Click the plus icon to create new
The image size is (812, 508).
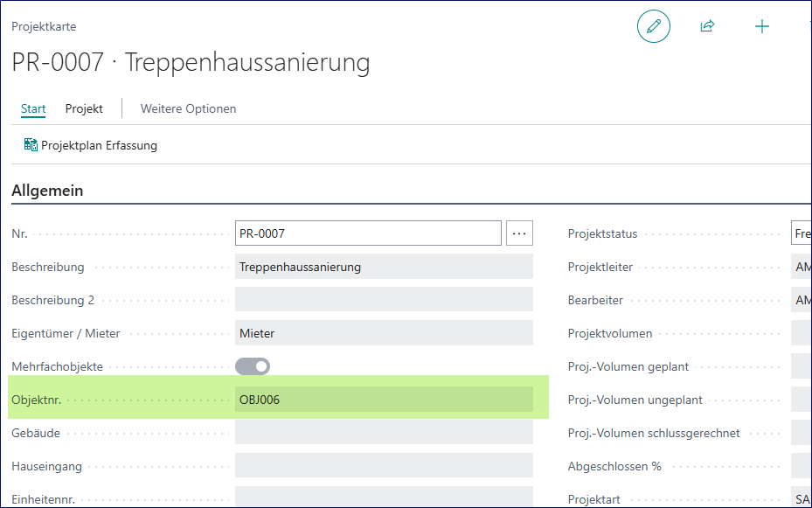[762, 27]
